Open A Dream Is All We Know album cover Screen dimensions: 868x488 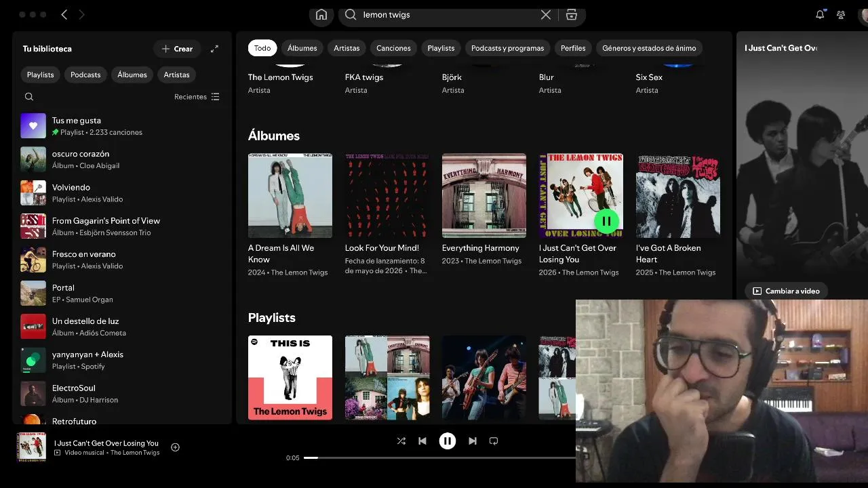point(290,195)
